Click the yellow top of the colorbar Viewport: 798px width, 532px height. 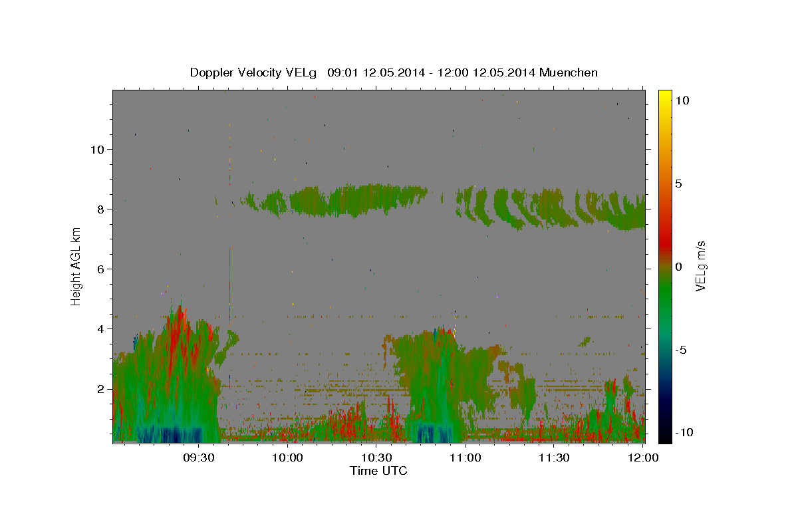click(664, 98)
